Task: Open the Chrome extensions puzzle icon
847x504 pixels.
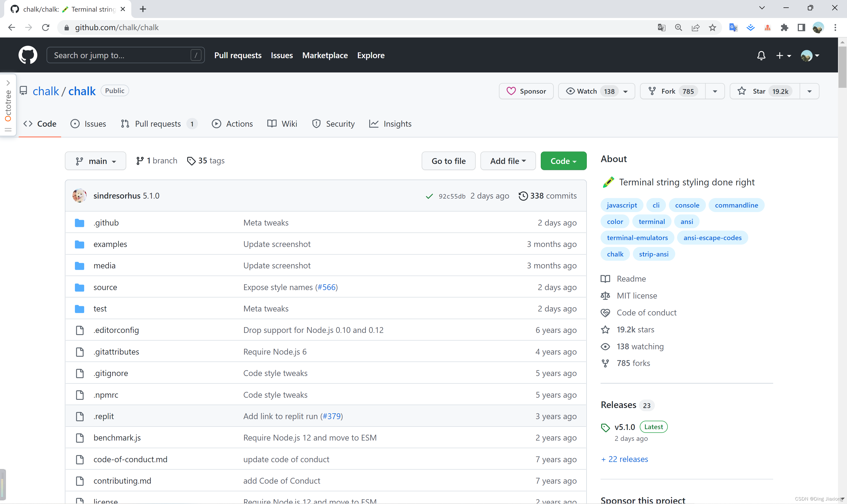Action: tap(785, 28)
